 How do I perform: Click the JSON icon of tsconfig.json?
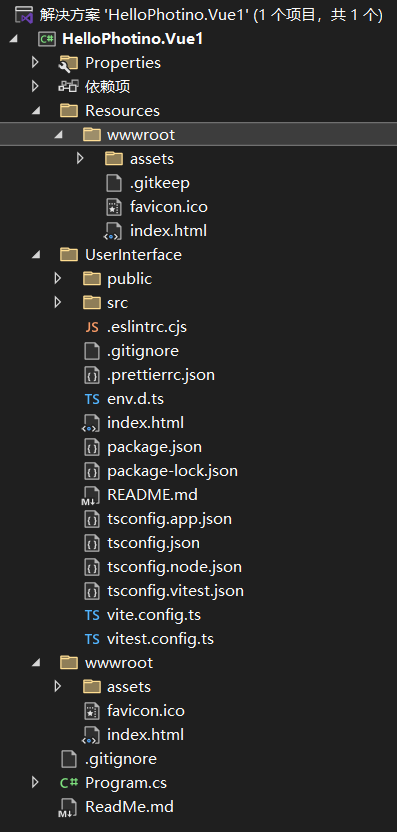tap(92, 543)
